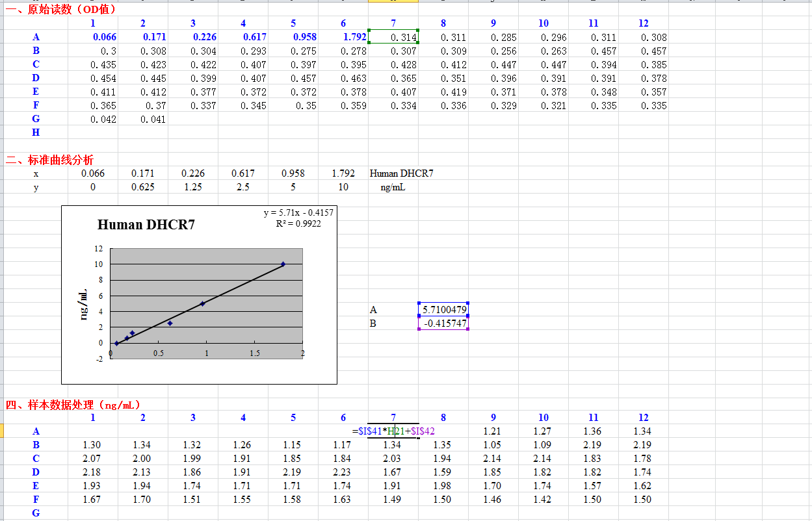Select the OD reading 0.359

click(354, 105)
